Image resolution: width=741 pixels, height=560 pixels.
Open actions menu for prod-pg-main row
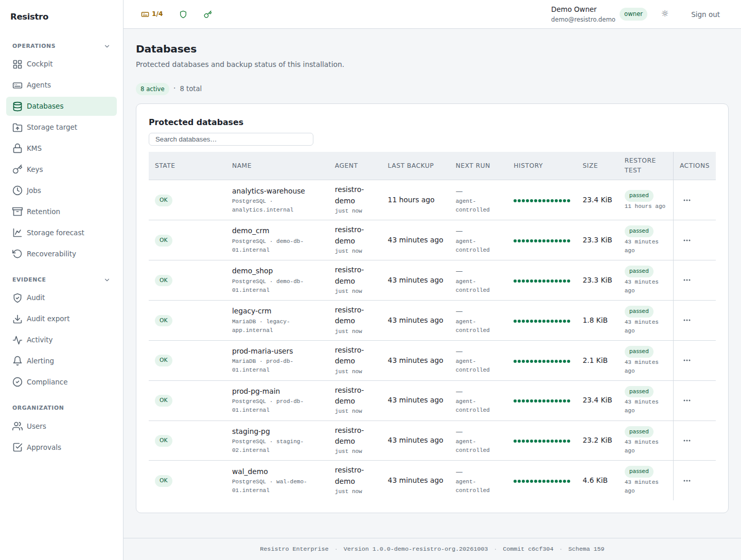coord(687,401)
